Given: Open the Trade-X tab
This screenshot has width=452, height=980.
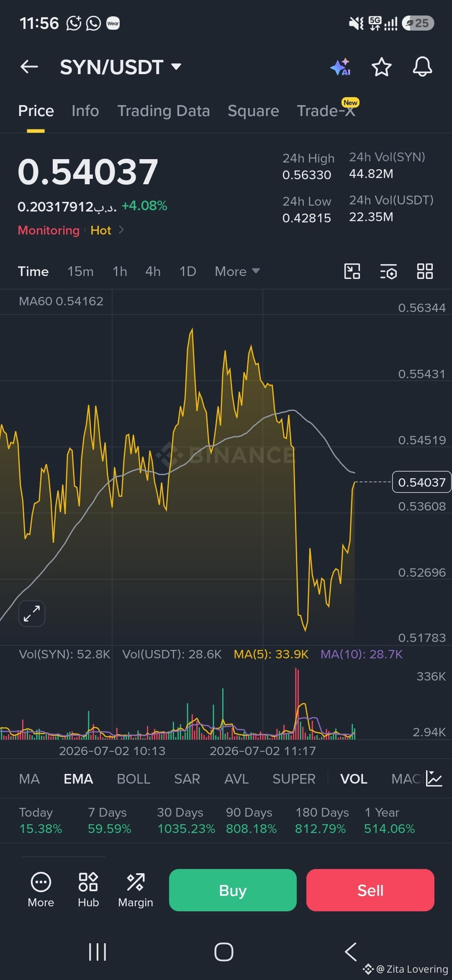Looking at the screenshot, I should tap(326, 111).
